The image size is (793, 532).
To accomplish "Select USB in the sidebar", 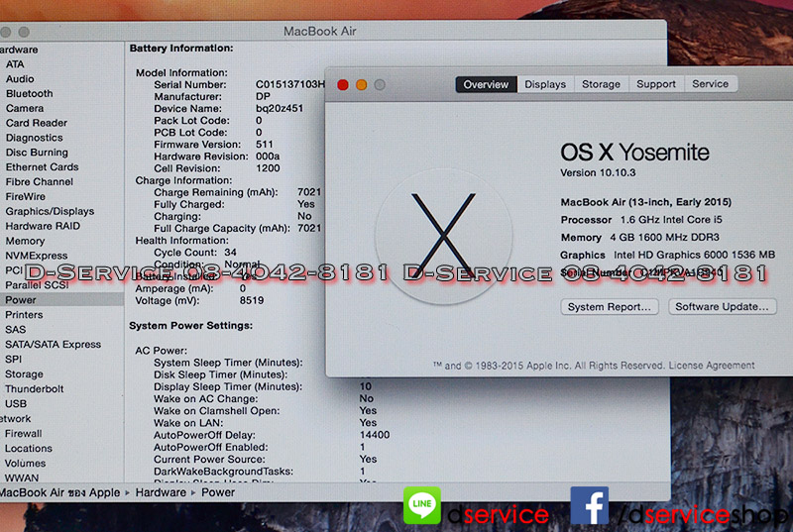I will (16, 403).
